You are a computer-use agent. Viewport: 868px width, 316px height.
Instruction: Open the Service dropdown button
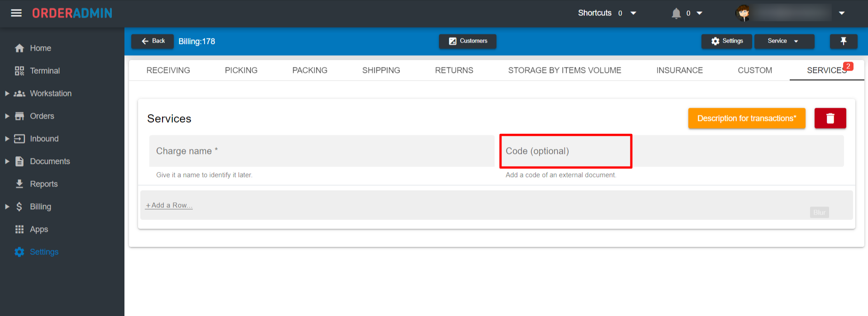click(x=784, y=41)
